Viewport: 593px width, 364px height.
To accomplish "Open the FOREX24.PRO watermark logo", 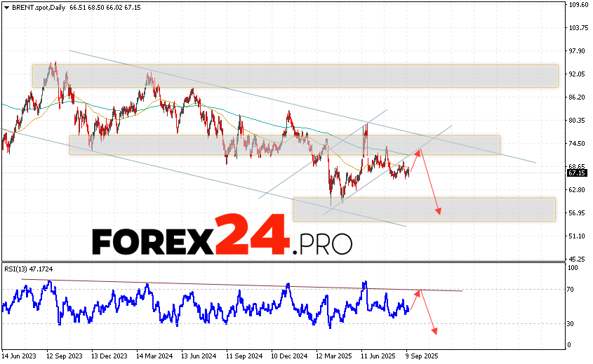I will pyautogui.click(x=222, y=237).
